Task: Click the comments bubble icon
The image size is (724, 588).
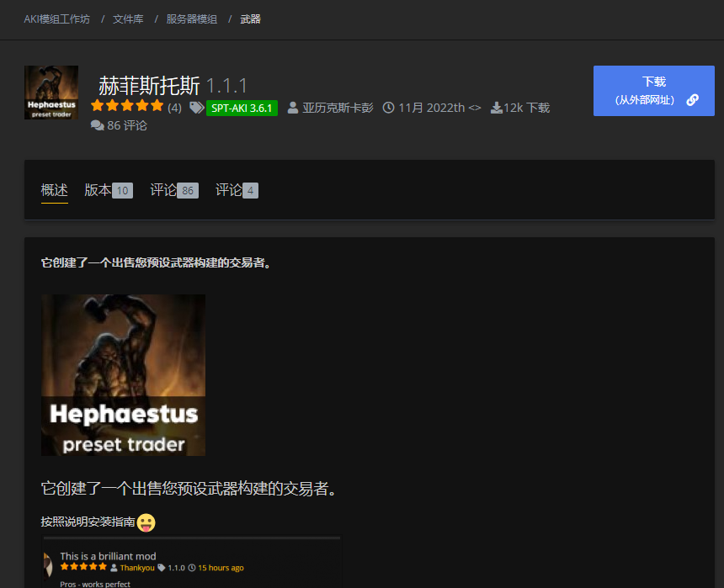Action: tap(97, 125)
